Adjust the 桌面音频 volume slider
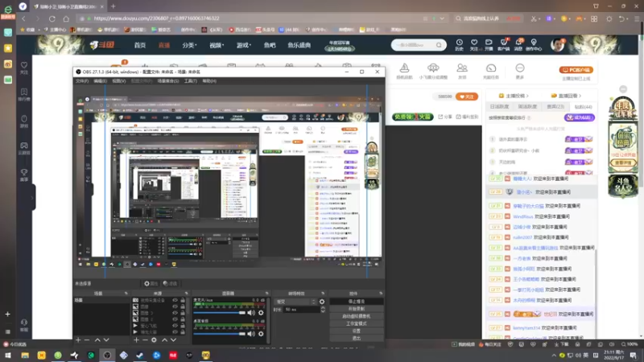Screen dimensions: 644x362 pos(219,334)
